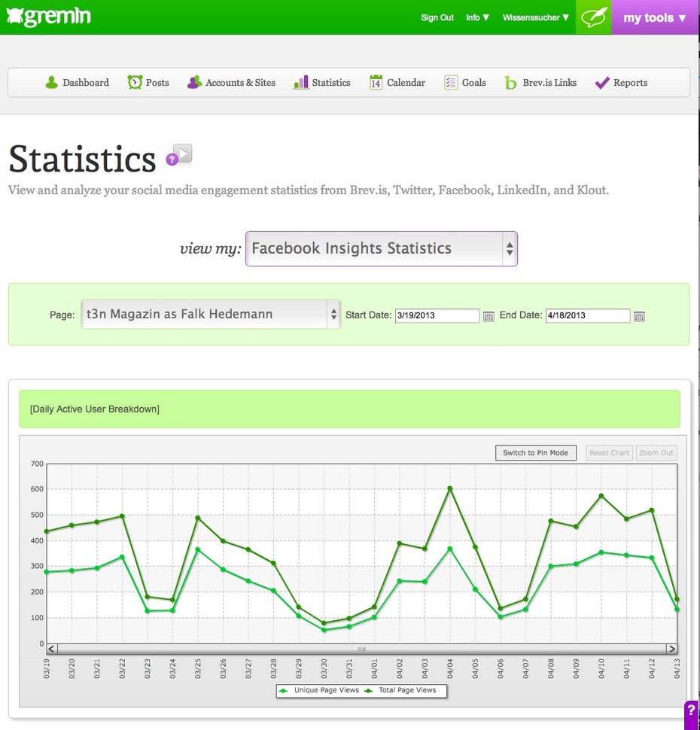The image size is (700, 730).
Task: Open the Facebook Insights Statistics selector
Action: click(x=382, y=248)
